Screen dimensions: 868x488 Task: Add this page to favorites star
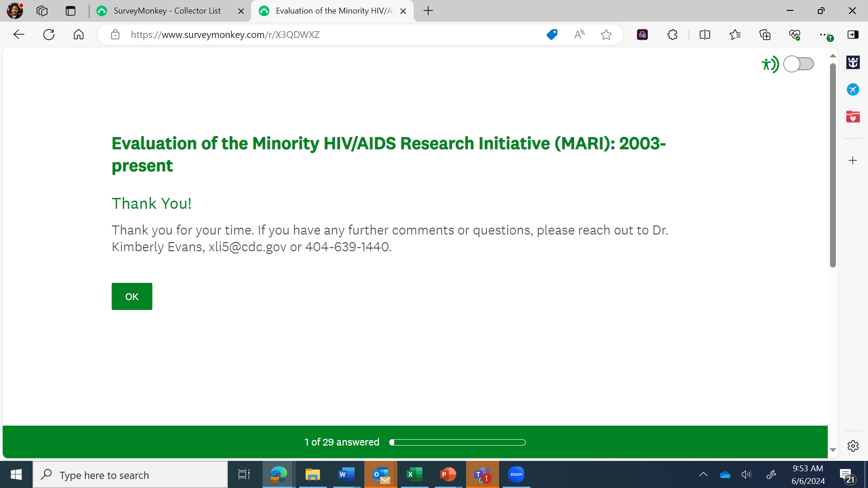pyautogui.click(x=606, y=35)
